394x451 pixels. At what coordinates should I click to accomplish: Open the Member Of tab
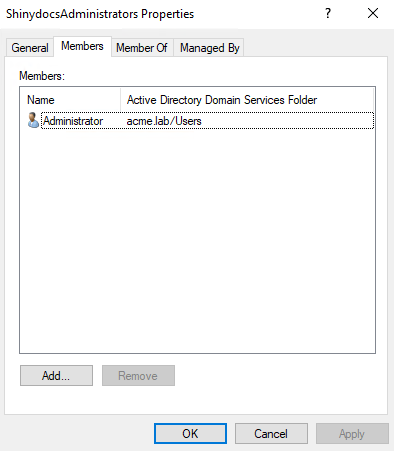(142, 48)
